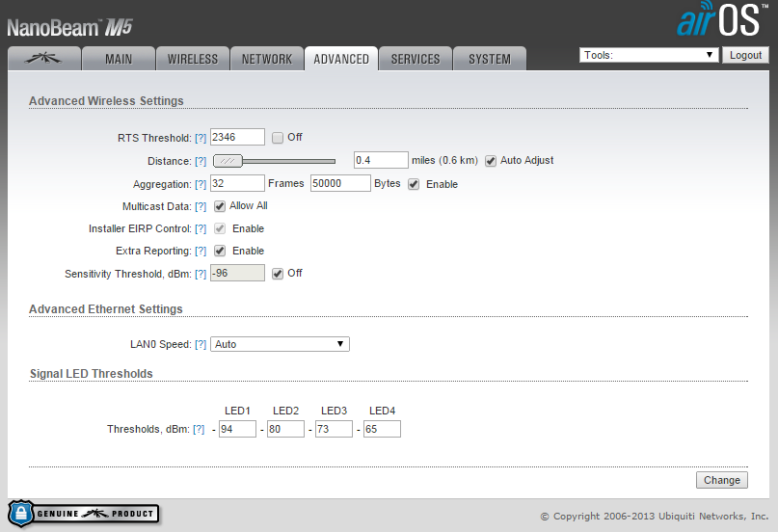The height and width of the screenshot is (532, 778).
Task: Go to the System tab
Action: pos(490,59)
